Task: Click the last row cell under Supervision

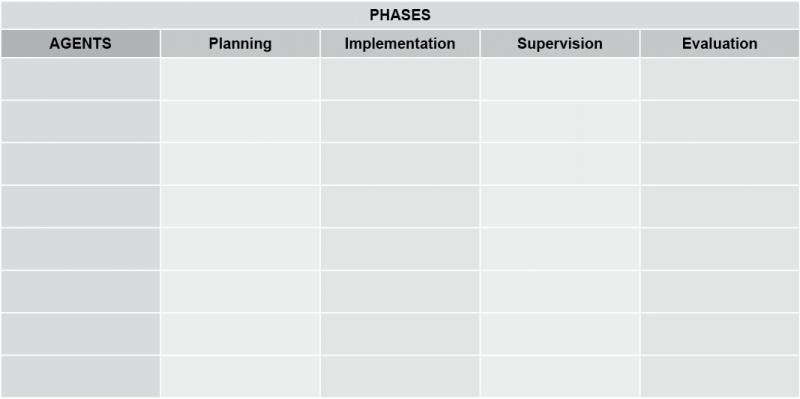Action: pos(560,377)
